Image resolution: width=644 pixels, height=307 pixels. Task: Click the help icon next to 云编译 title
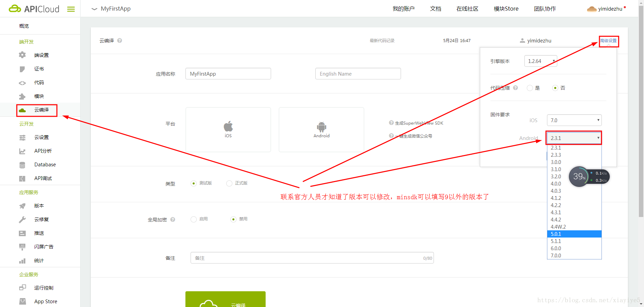click(x=120, y=40)
